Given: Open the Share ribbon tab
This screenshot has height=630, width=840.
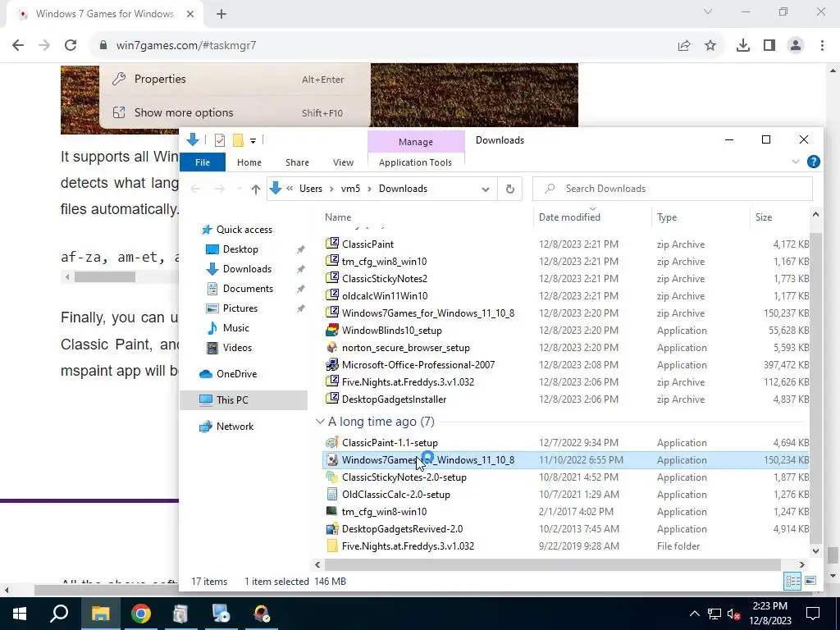Looking at the screenshot, I should pyautogui.click(x=297, y=162).
